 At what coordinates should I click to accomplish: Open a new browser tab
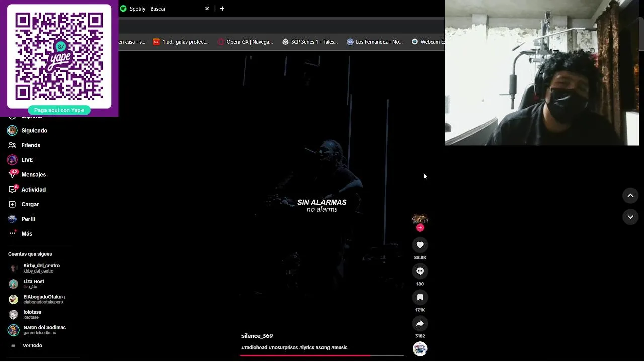click(x=222, y=9)
